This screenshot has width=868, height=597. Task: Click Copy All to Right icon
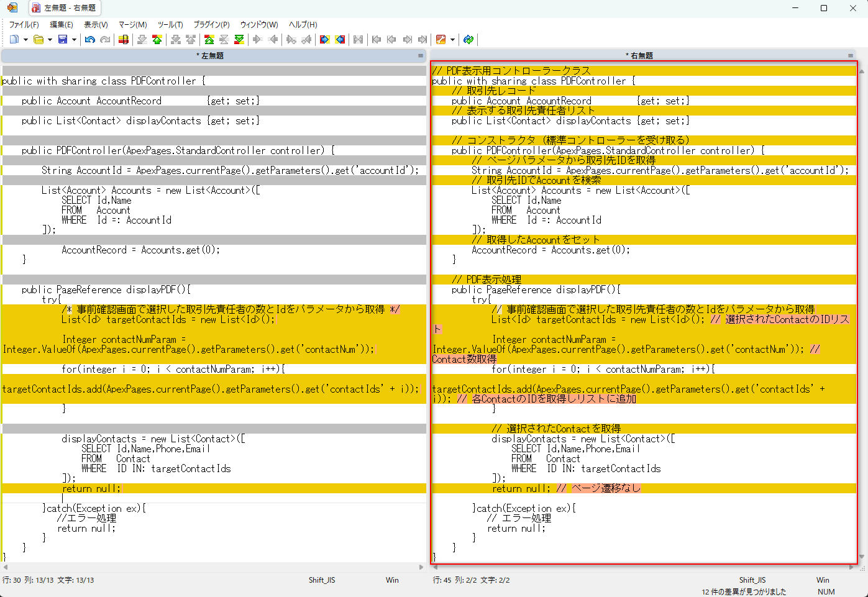[x=325, y=40]
